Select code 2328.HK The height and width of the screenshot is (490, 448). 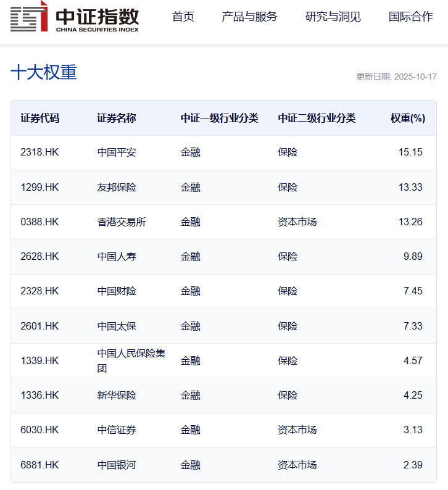39,291
